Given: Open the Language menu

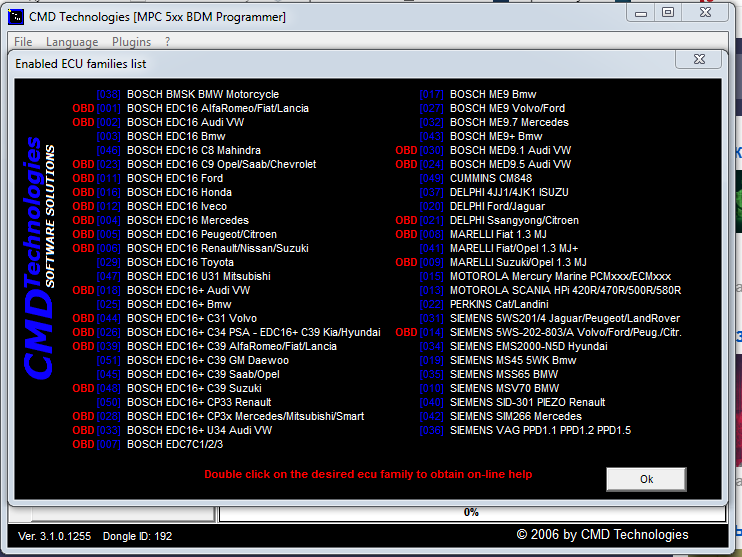Looking at the screenshot, I should coord(72,42).
